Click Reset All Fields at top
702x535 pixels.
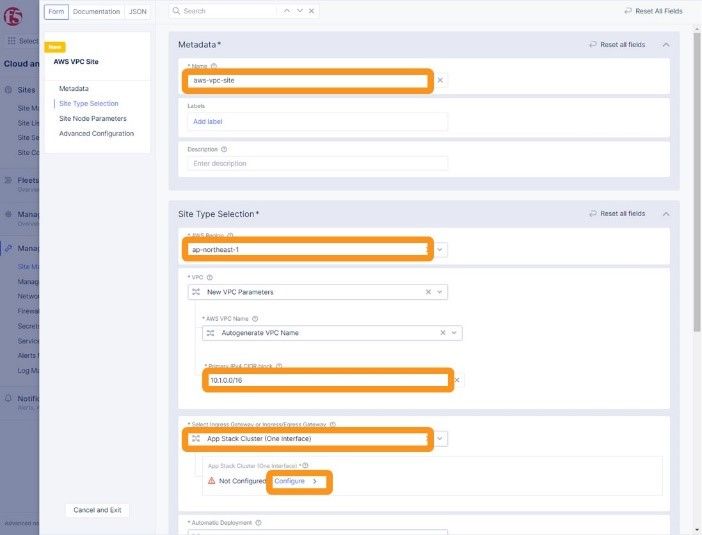[x=654, y=11]
